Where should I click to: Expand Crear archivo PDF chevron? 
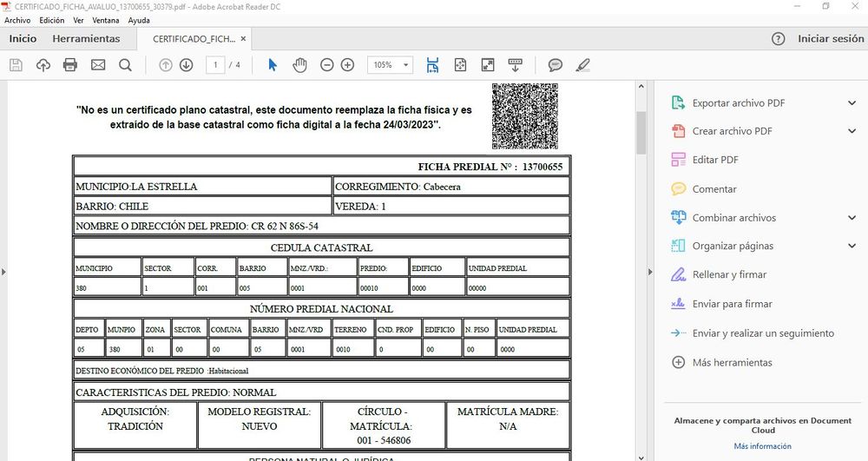pyautogui.click(x=852, y=131)
